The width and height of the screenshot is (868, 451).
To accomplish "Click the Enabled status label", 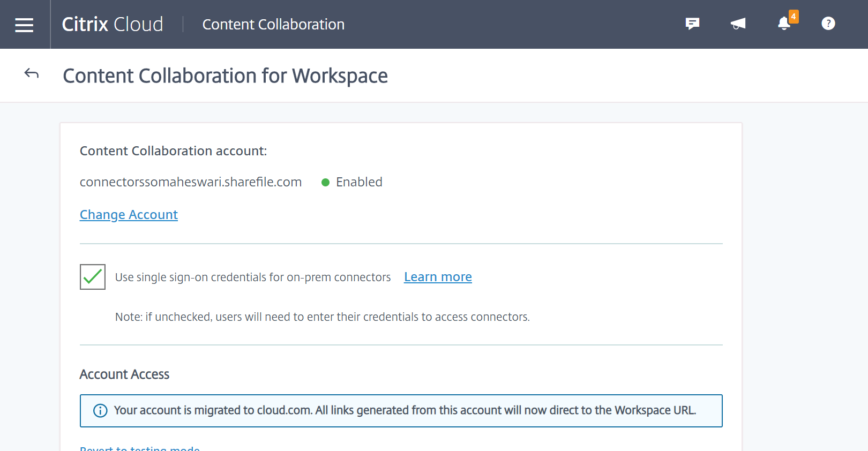I will [359, 182].
